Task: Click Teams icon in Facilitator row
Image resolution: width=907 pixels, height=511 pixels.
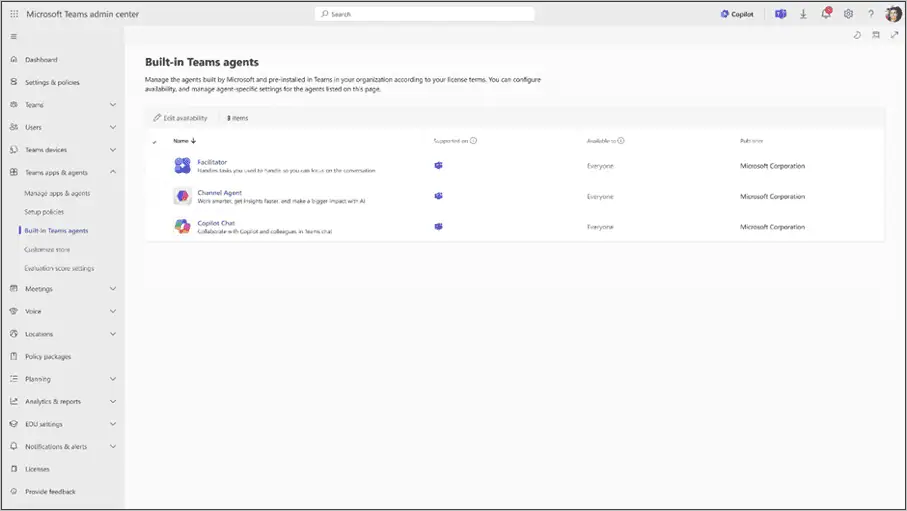Action: click(438, 166)
